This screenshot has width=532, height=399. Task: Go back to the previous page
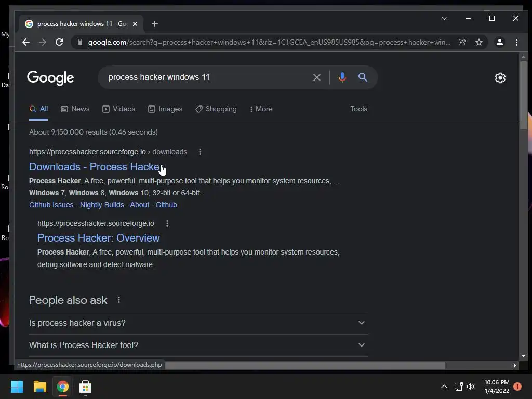pos(26,42)
